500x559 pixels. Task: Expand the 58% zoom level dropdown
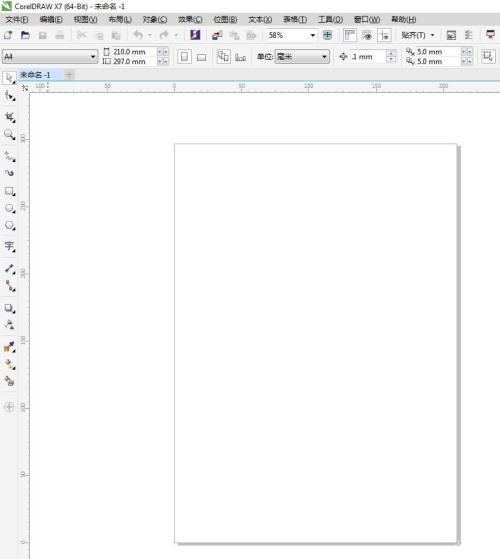tap(313, 35)
